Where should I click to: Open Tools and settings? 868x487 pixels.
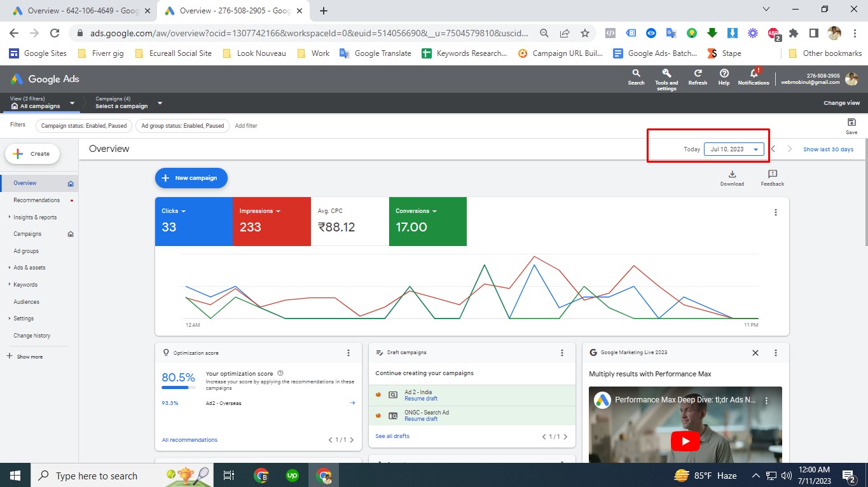coord(666,79)
